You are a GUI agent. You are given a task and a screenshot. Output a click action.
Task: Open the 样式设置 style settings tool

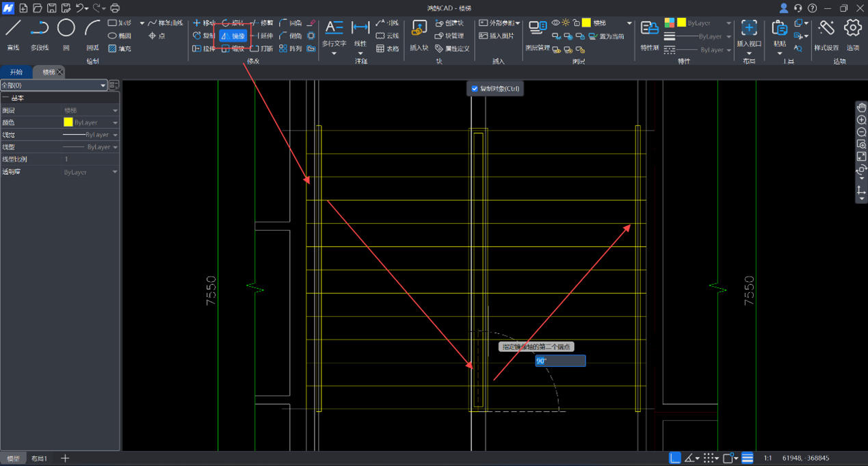(x=826, y=29)
